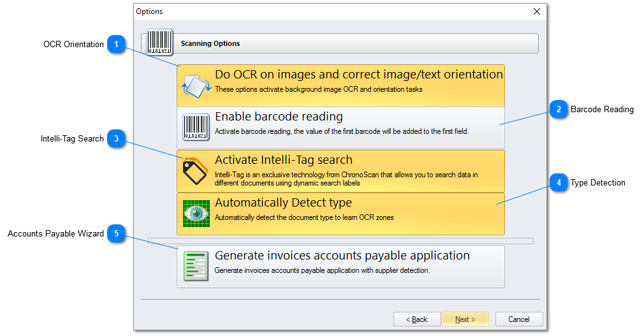The height and width of the screenshot is (336, 644).
Task: Click the rotating pages OCR orientation icon
Action: point(196,87)
